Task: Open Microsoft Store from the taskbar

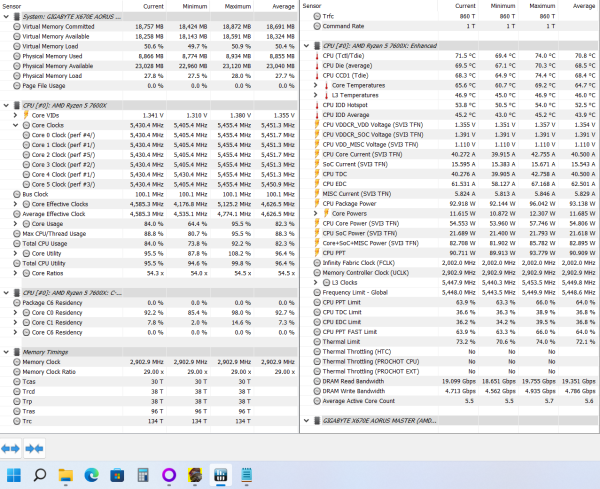Action: click(x=117, y=475)
